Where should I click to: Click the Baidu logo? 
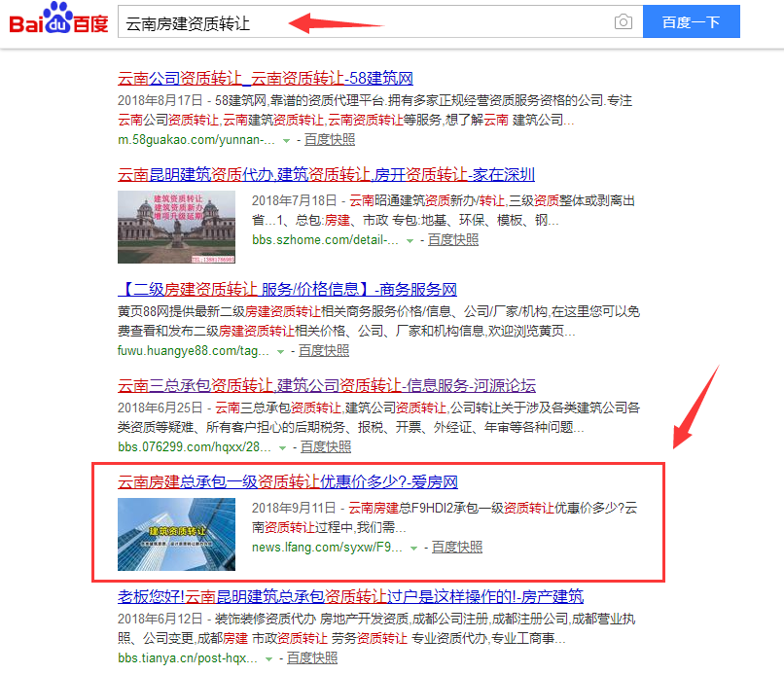[x=59, y=19]
